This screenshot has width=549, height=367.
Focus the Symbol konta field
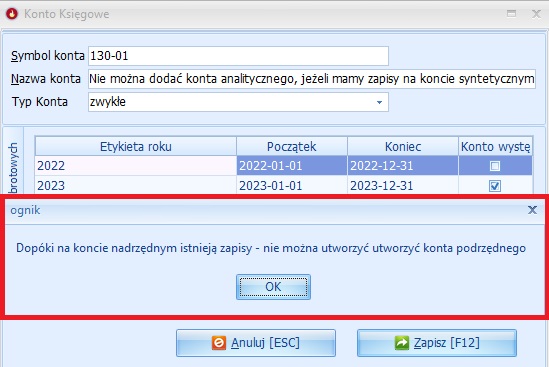pos(238,56)
